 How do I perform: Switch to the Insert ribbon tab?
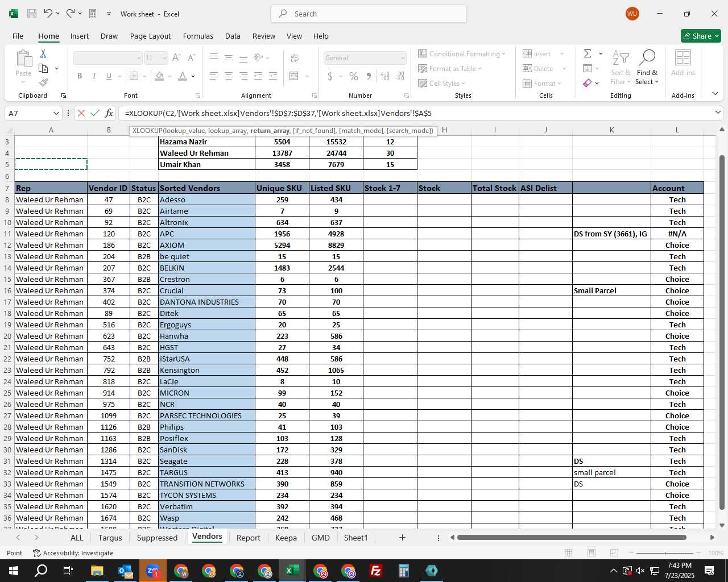click(x=80, y=36)
